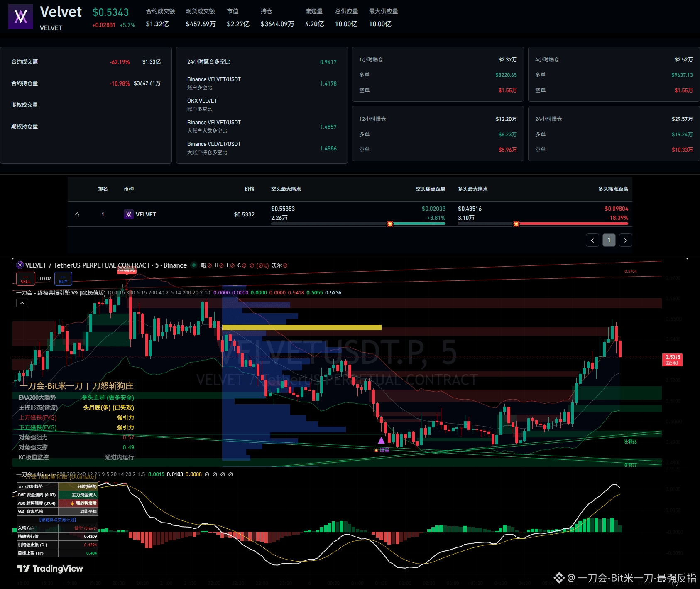Click the 机构级止损 0.4294 table row
This screenshot has width=700, height=589.
pyautogui.click(x=57, y=545)
